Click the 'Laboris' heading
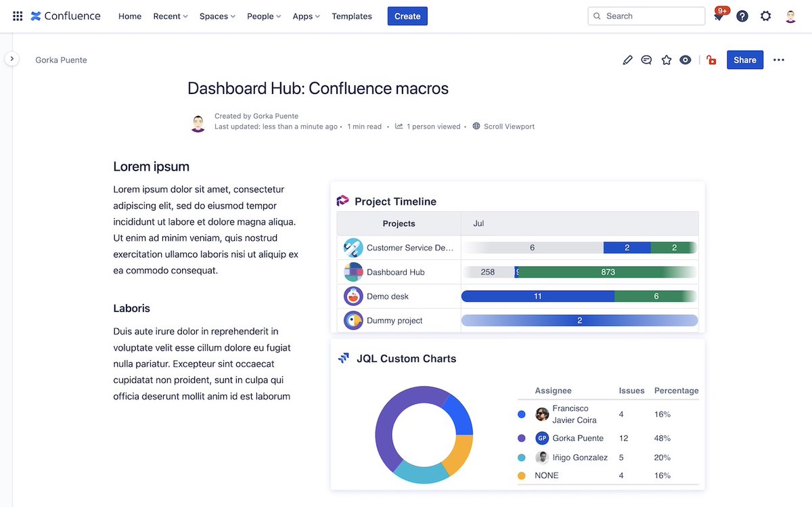 coord(132,308)
